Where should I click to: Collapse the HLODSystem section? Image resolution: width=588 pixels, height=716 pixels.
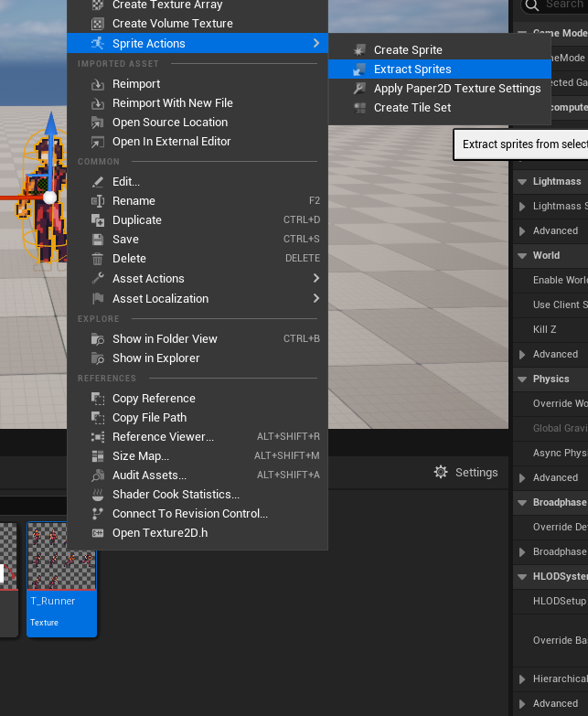click(522, 577)
